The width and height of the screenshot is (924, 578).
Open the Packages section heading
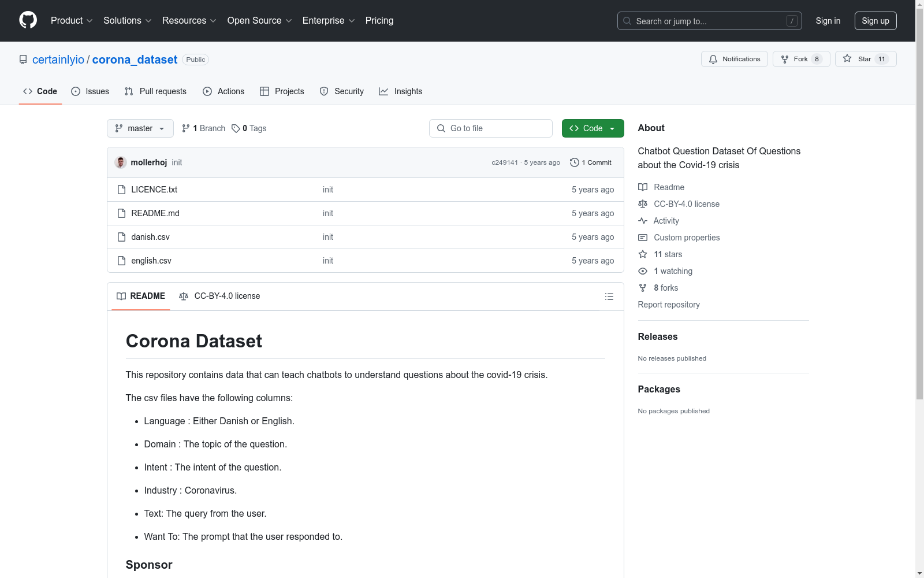click(x=659, y=390)
